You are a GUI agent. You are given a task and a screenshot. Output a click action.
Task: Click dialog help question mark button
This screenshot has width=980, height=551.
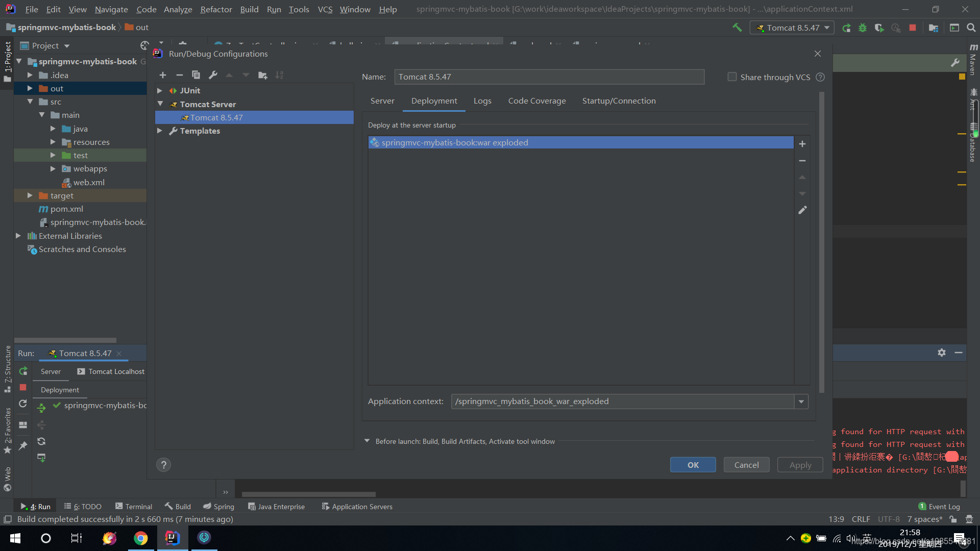[163, 465]
